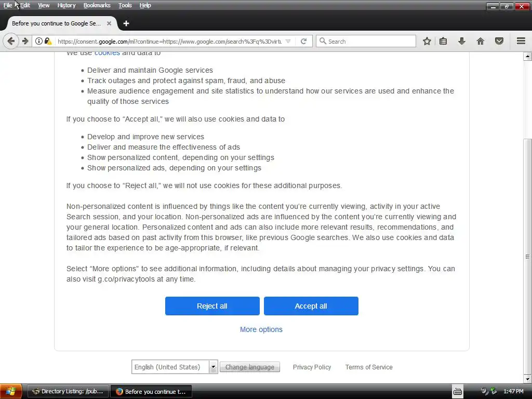The width and height of the screenshot is (532, 399).
Task: Click the magnifier icon in the search box
Action: pyautogui.click(x=323, y=42)
